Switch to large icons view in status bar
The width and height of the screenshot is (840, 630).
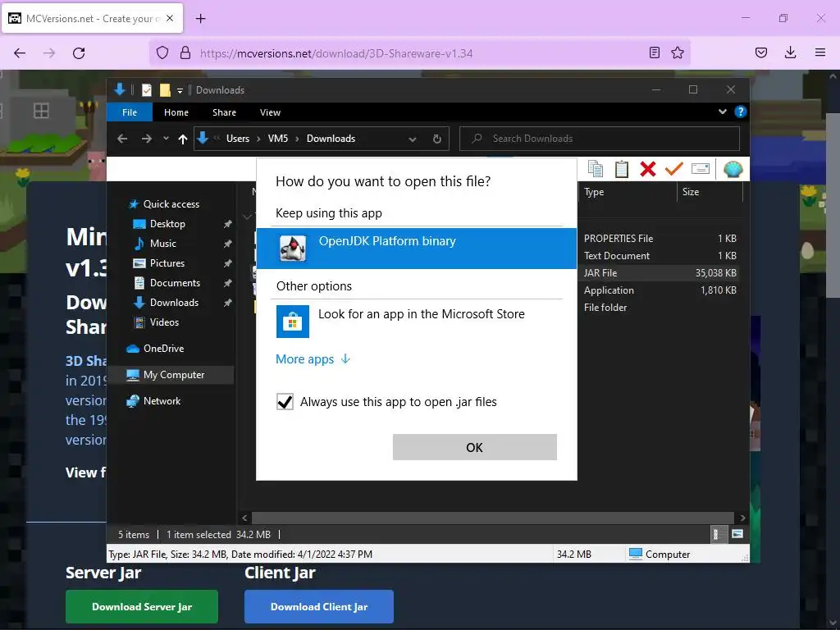coord(737,534)
